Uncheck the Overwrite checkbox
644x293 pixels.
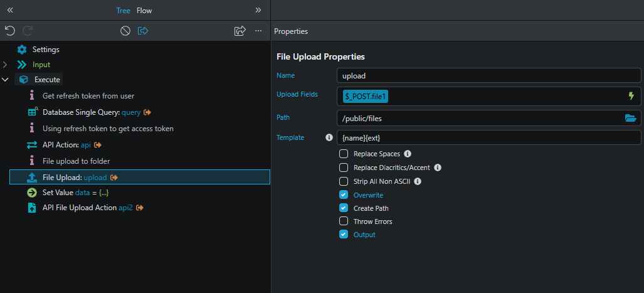point(344,195)
